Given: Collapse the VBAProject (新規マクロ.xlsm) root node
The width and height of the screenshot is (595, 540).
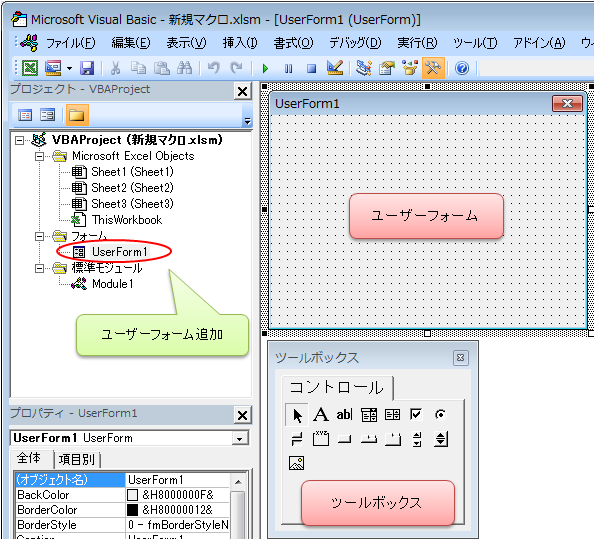Looking at the screenshot, I should pos(19,140).
